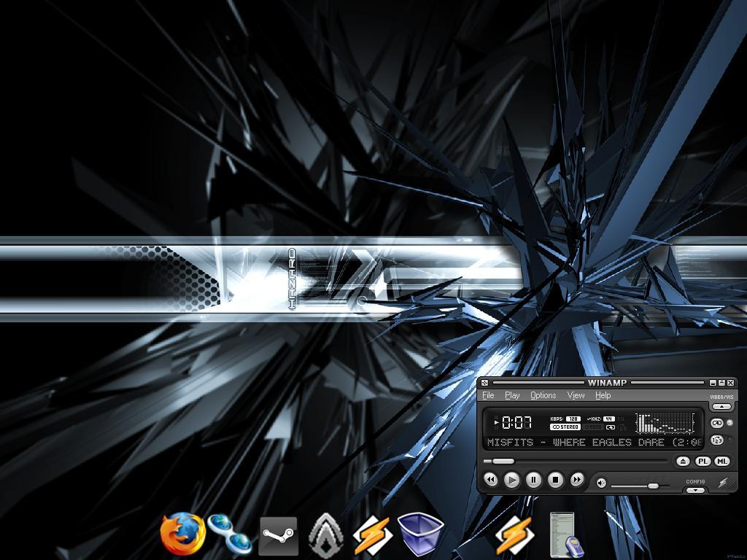
Task: Open the media library with ML
Action: (721, 461)
